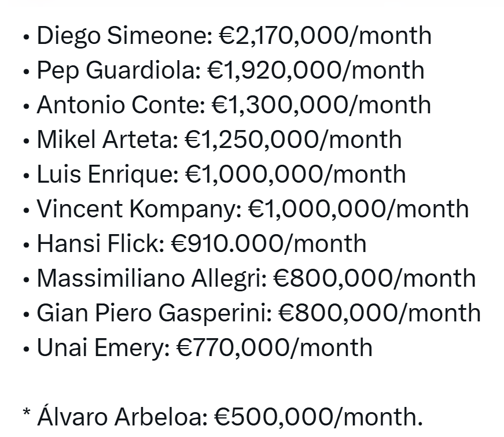Screen dimensions: 504x437
Task: Select the €1,300,000/month salary text
Action: point(322,105)
